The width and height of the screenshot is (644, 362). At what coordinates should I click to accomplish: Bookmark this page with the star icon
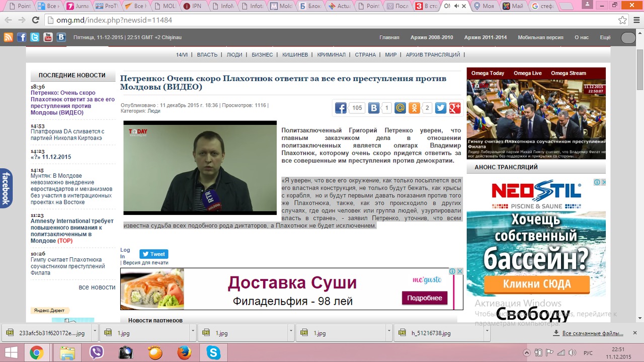pyautogui.click(x=622, y=20)
